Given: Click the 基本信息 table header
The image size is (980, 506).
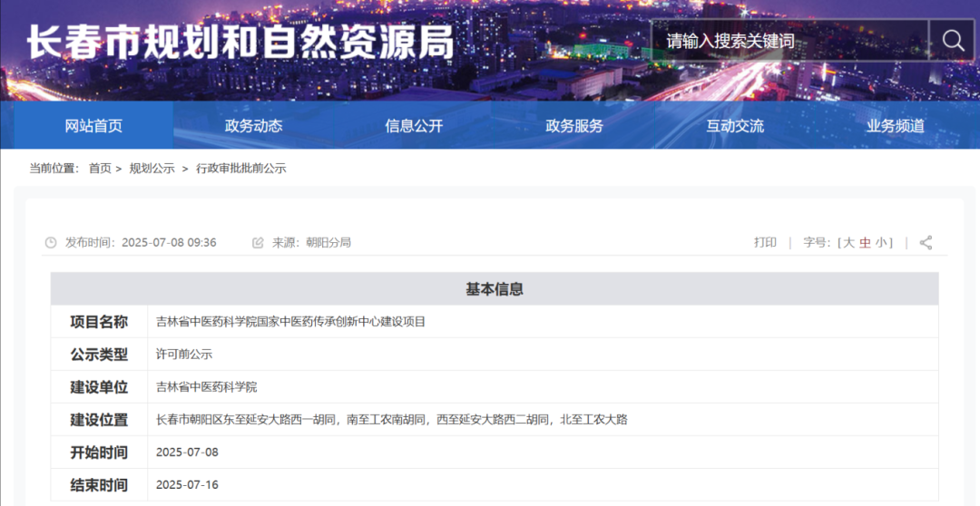Looking at the screenshot, I should (495, 288).
